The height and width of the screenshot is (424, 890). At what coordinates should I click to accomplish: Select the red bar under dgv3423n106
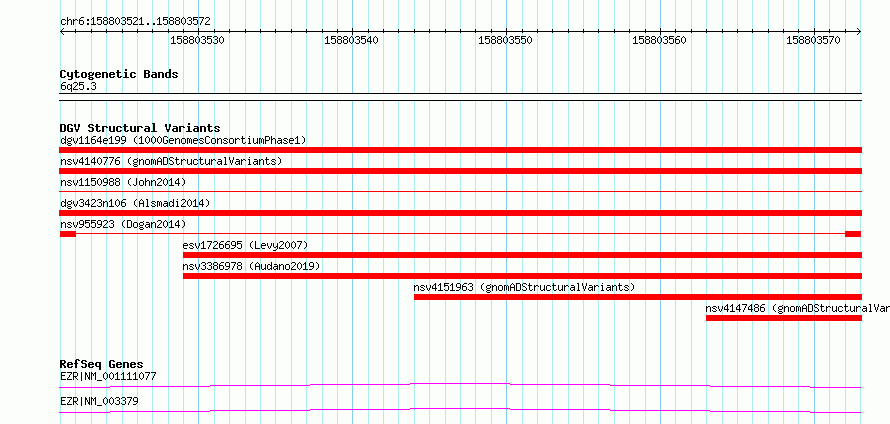coord(460,213)
